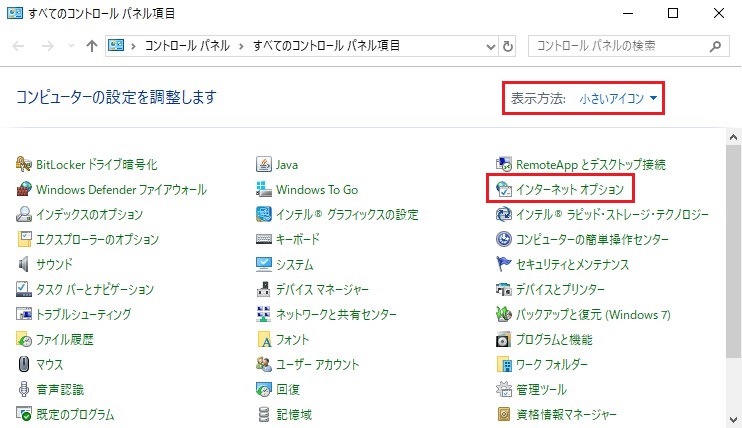Open セキュリティとメンテナンス link
This screenshot has width=742, height=428.
click(572, 264)
